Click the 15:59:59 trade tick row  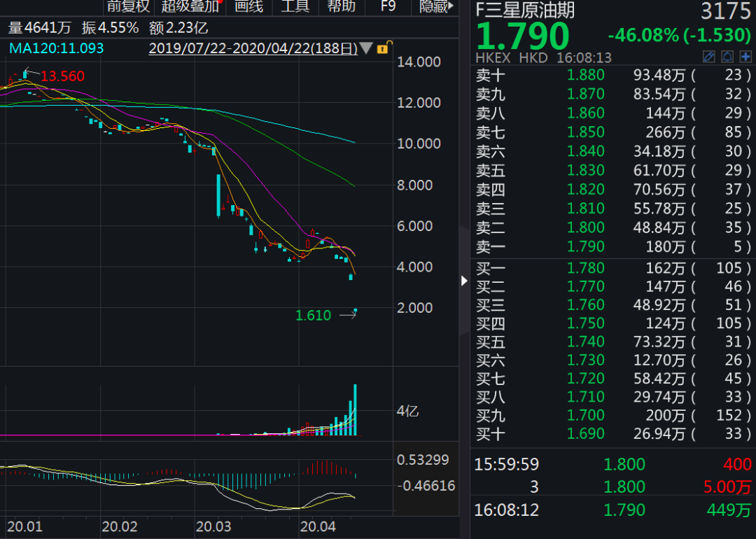point(612,464)
